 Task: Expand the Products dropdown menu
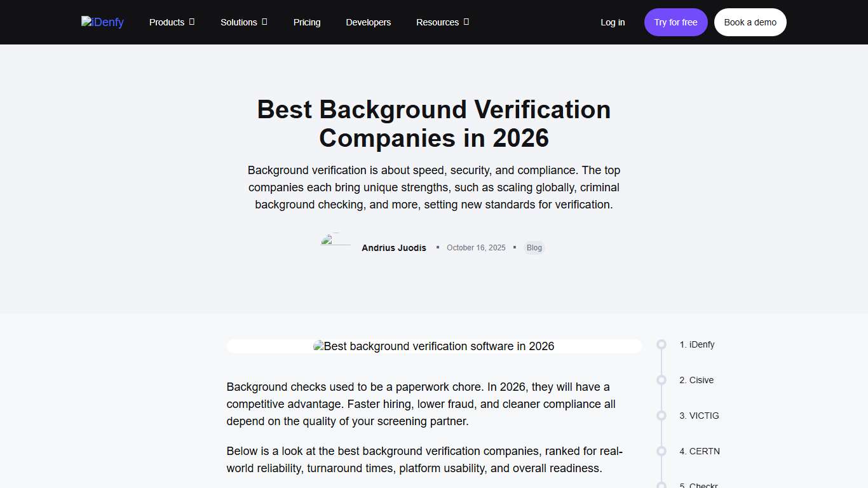point(172,22)
